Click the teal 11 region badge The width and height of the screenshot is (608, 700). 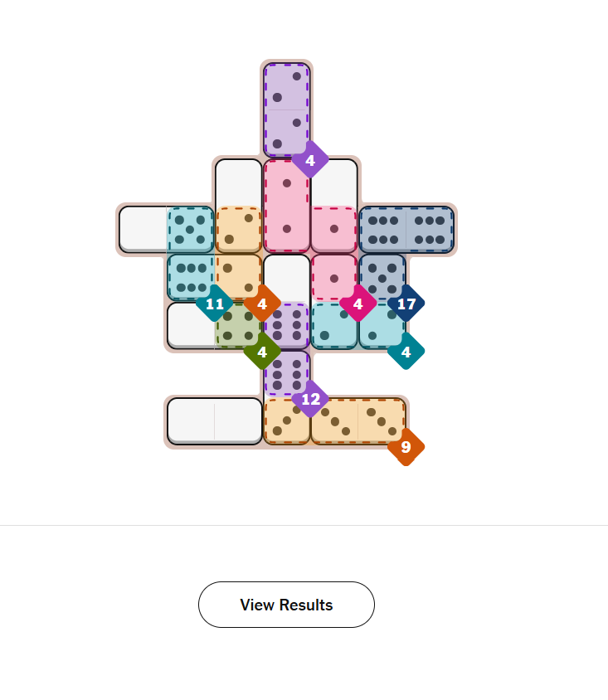tap(215, 304)
